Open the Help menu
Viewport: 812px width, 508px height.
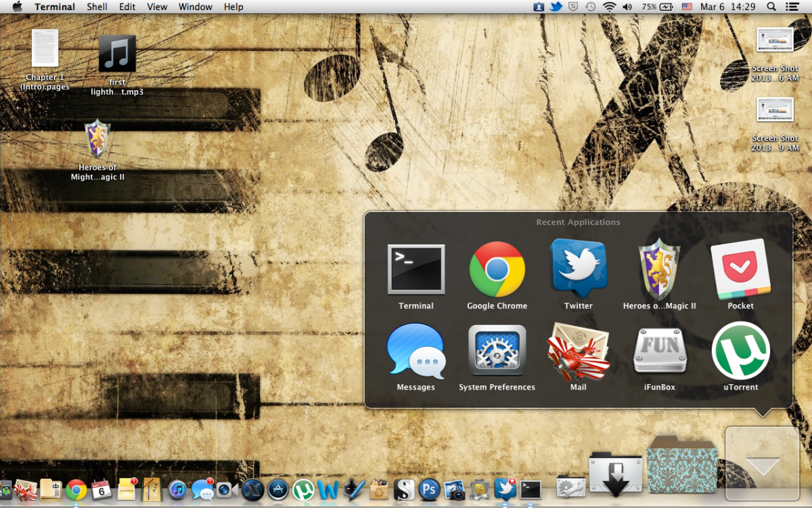click(x=233, y=7)
